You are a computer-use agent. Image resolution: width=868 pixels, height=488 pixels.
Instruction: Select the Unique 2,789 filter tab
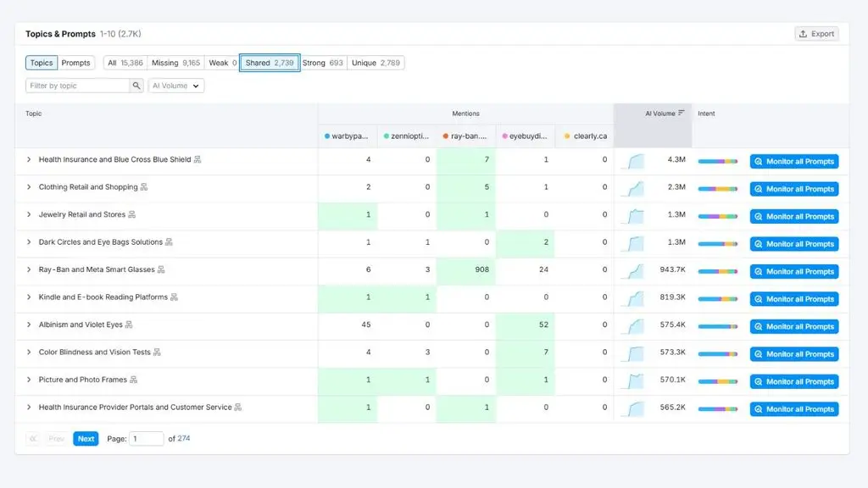pos(376,63)
